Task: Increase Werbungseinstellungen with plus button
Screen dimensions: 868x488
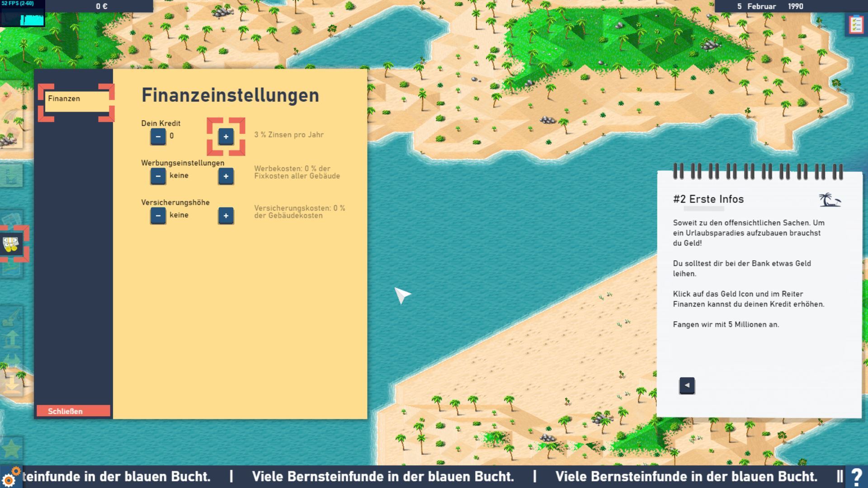Action: pos(226,176)
